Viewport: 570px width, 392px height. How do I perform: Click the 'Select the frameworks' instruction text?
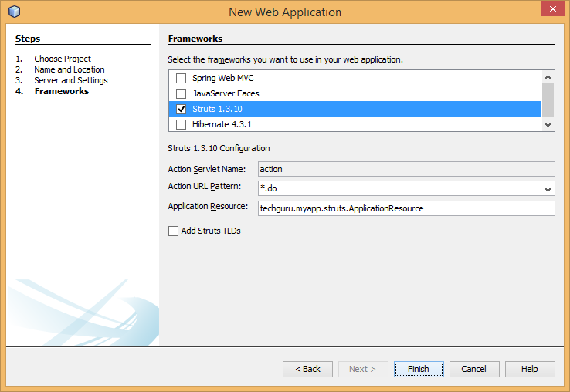click(285, 59)
